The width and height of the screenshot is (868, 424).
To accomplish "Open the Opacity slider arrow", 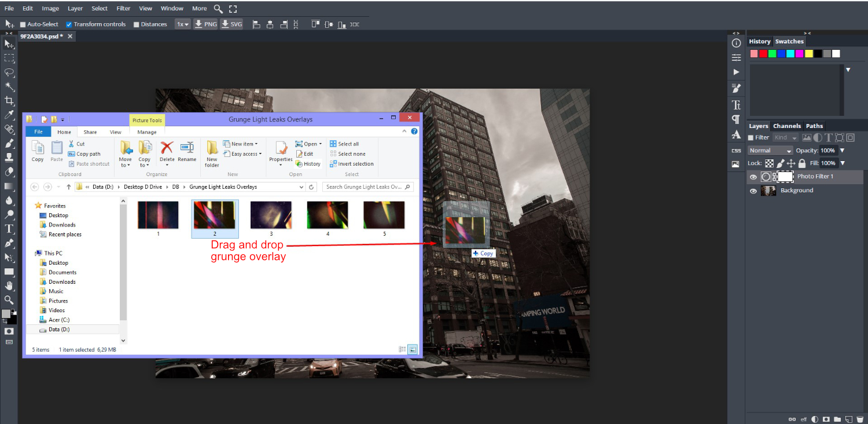I will 842,151.
